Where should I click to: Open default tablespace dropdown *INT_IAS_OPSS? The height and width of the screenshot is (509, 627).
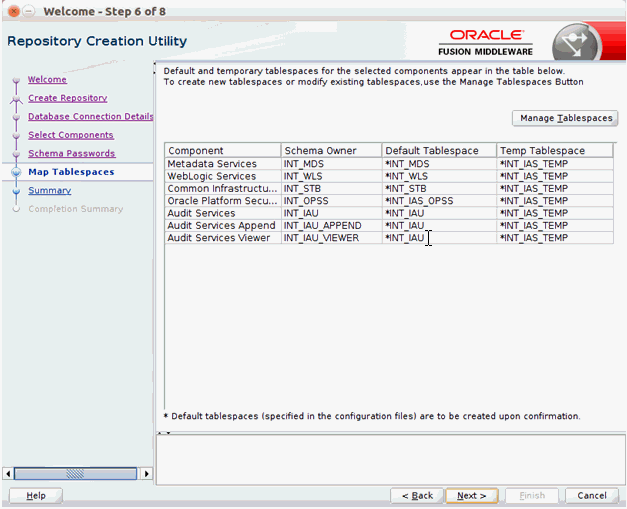[x=439, y=201]
